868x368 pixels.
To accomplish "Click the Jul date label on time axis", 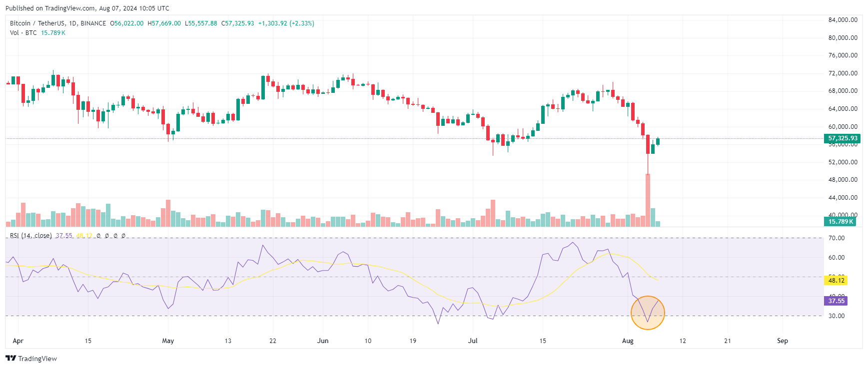I will point(473,341).
